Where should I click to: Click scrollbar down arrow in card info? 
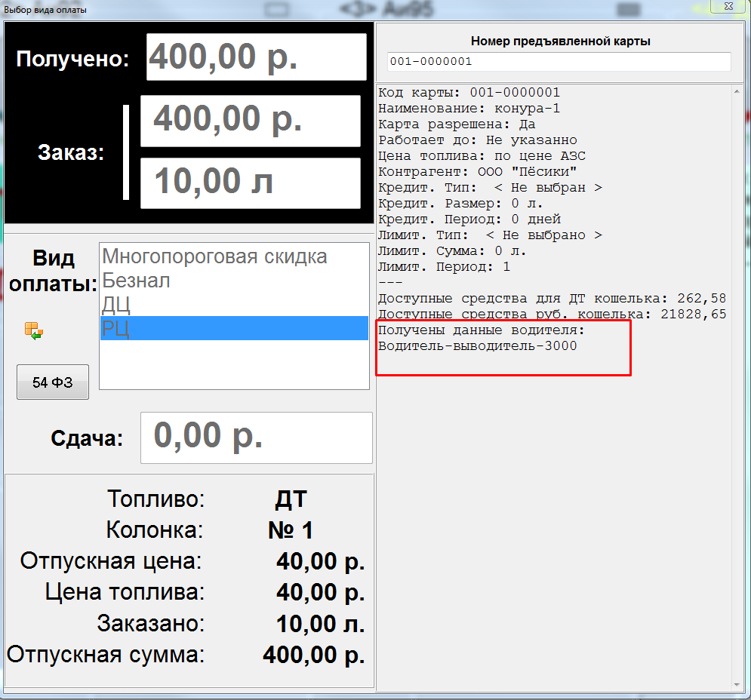(737, 685)
